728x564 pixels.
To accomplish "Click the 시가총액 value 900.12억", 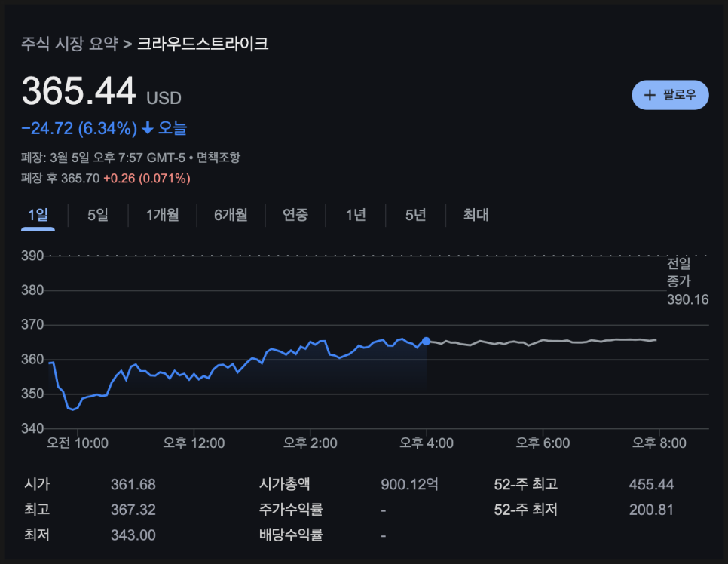I will click(409, 484).
